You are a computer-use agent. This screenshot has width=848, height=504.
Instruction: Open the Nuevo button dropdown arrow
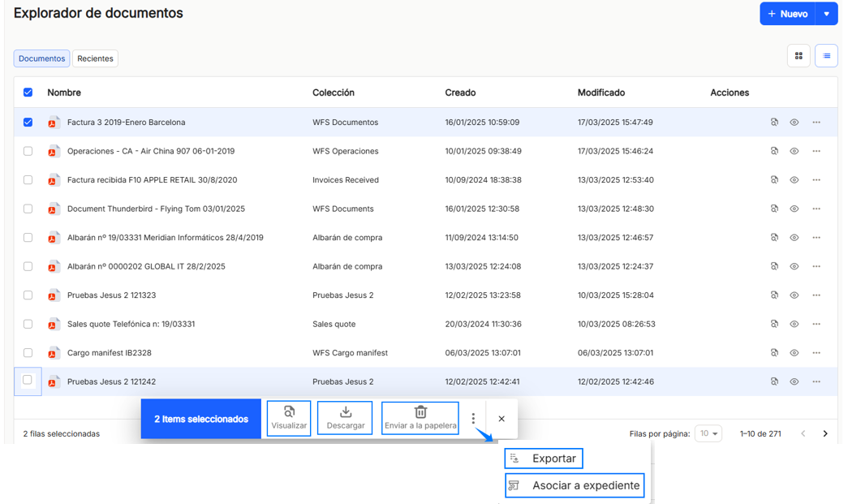[x=826, y=14]
